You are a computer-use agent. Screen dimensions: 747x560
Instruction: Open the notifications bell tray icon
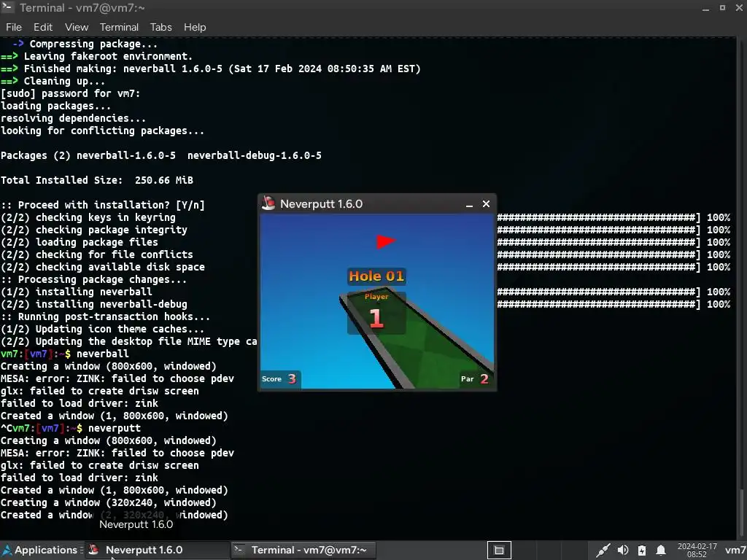(661, 551)
